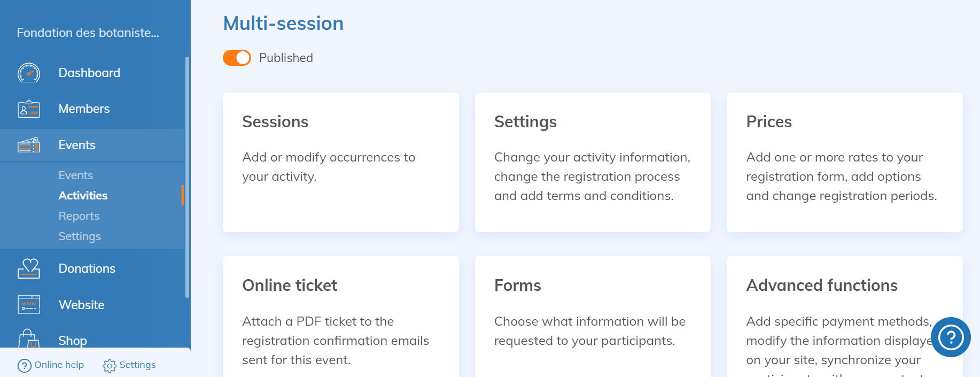Open the Sessions card
Screen dimensions: 980x377
pos(340,162)
